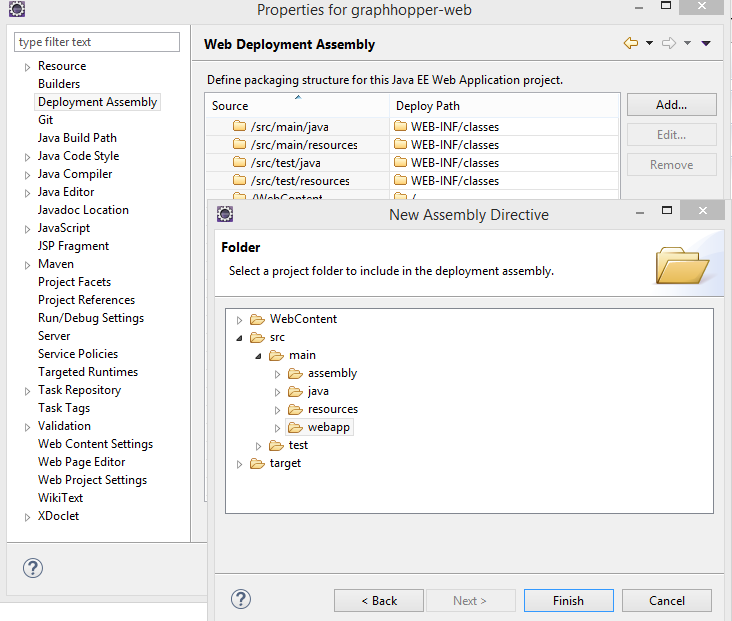Click the help icon in Assembly Directive dialog

[240, 598]
